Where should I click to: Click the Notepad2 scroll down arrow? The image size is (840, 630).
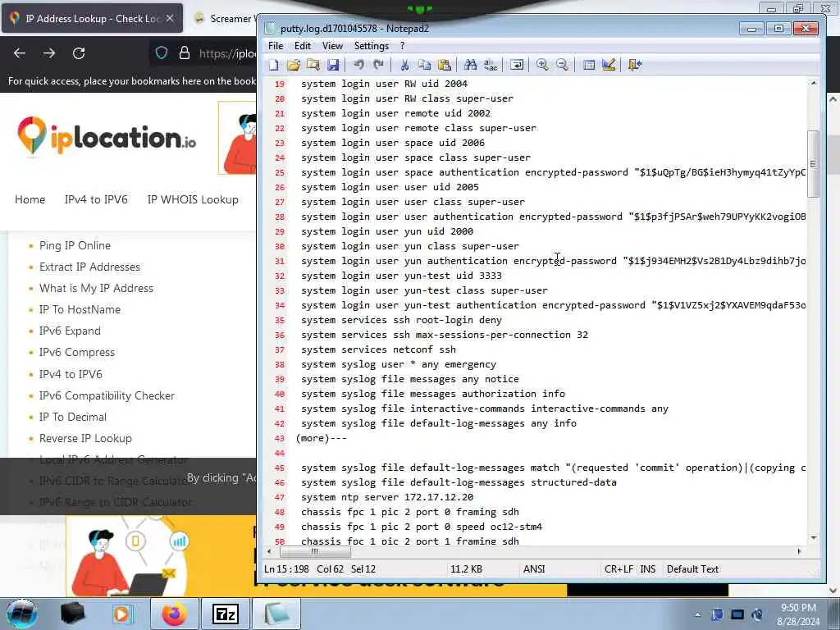tap(814, 537)
